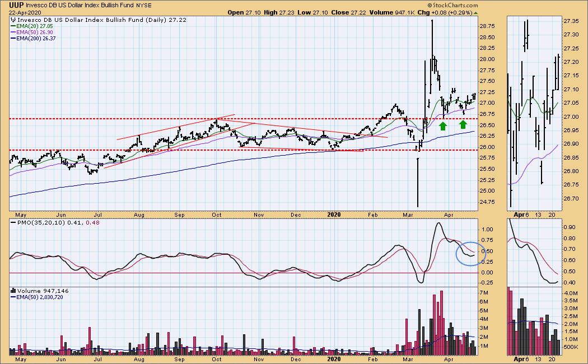Click the NYSE exchange label
Screen dimensions: 588x364
coord(144,6)
